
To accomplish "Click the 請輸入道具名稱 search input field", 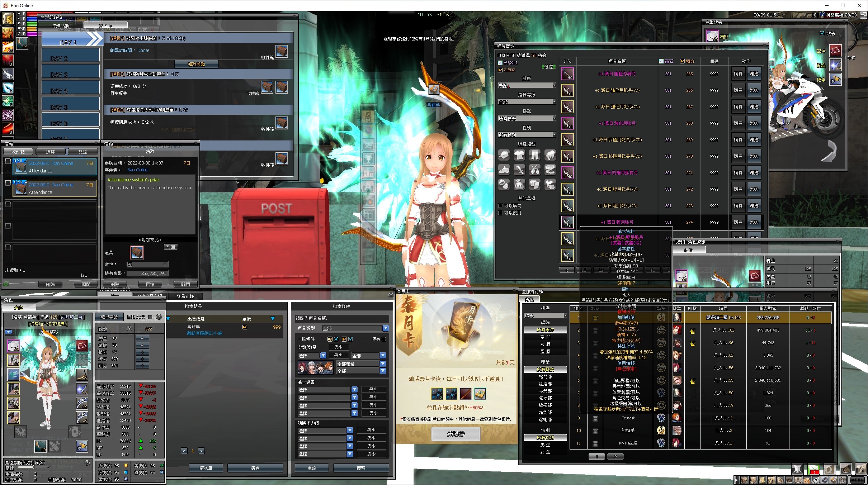I will [x=342, y=318].
